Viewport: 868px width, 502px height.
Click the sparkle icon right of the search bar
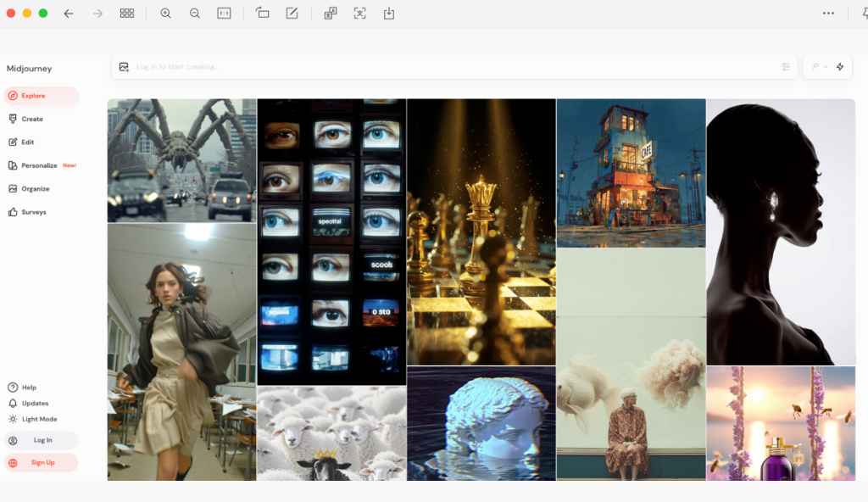pos(839,66)
